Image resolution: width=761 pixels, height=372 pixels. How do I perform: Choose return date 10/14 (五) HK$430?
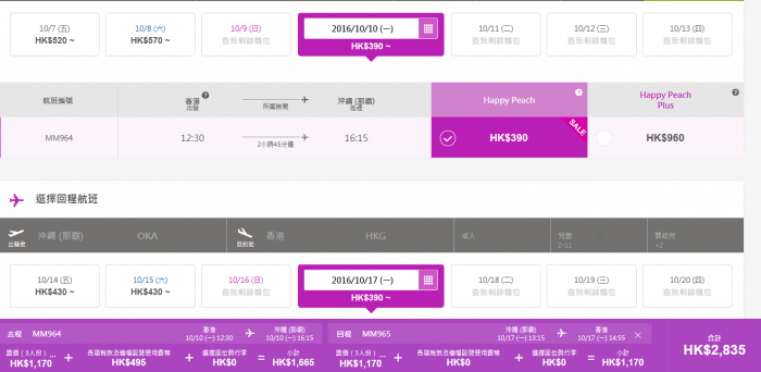[x=55, y=286]
